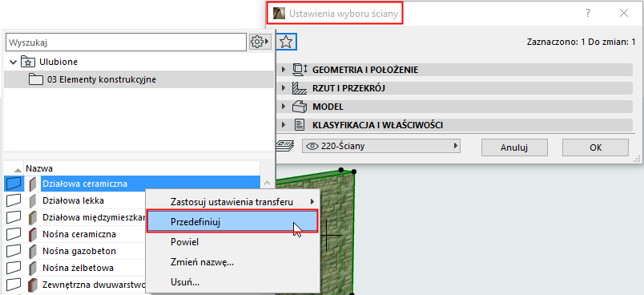This screenshot has height=295, width=644.
Task: Click the wall icon of Działowa ceramiczna row
Action: point(14,184)
